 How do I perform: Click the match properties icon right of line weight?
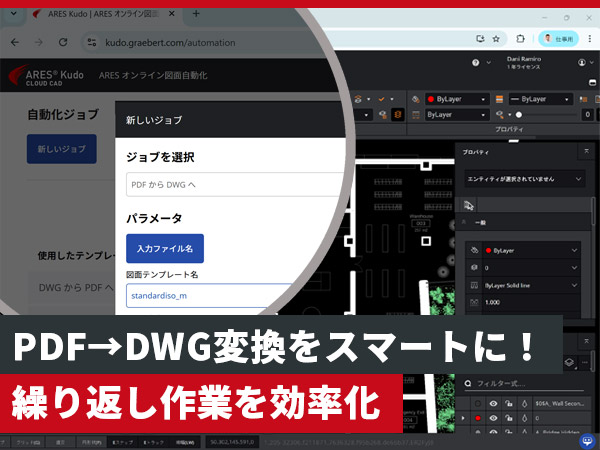point(583,99)
